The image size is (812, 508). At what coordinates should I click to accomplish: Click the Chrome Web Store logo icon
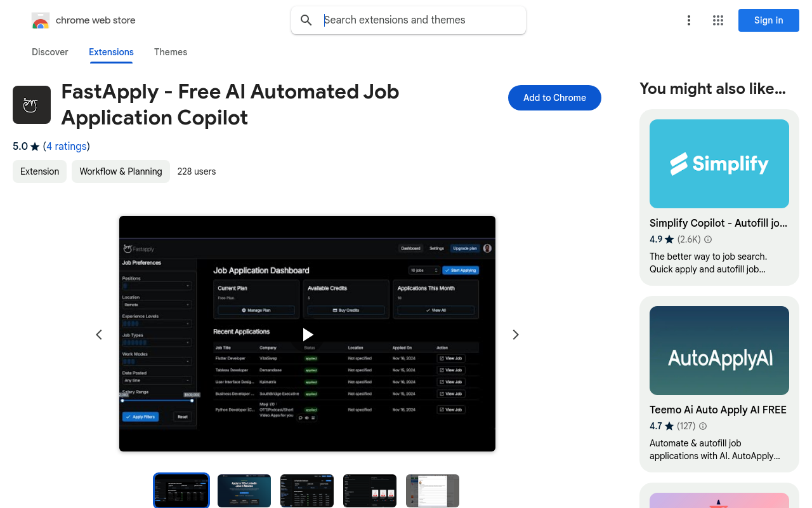(41, 20)
